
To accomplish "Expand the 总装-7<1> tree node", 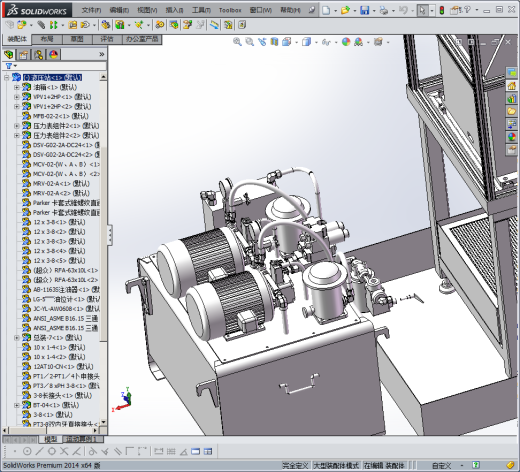I will 17,338.
